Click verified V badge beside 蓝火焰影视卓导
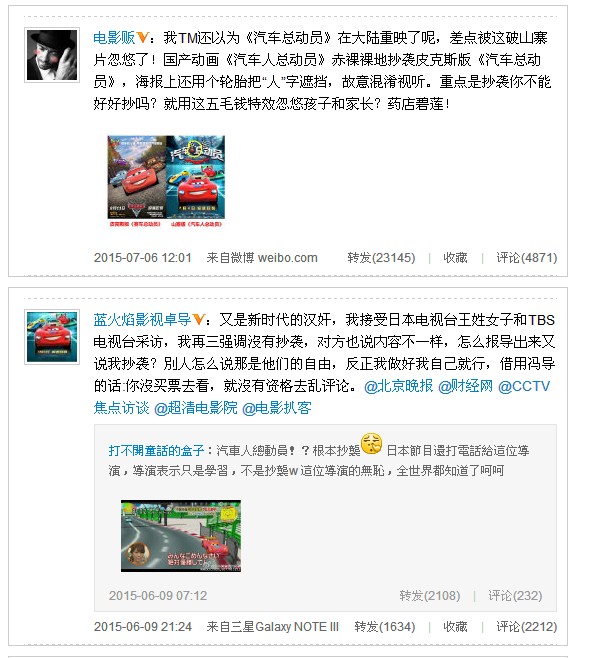590x658 pixels. pos(198,320)
